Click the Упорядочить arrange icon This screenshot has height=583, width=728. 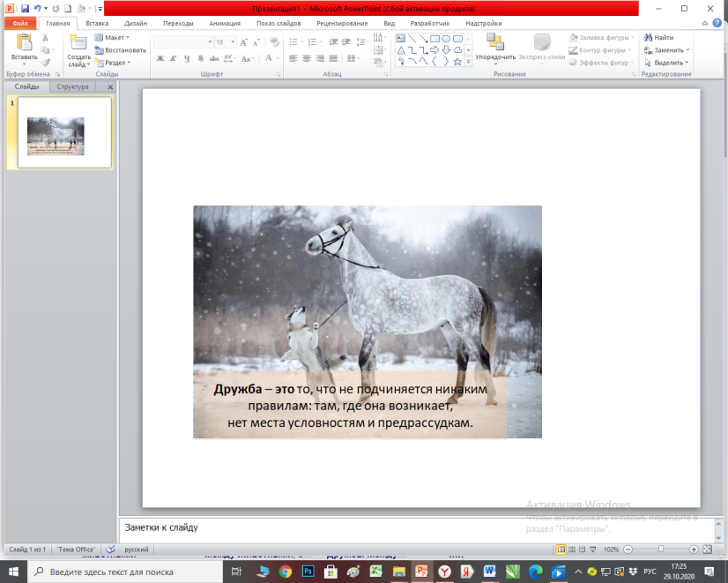point(495,42)
